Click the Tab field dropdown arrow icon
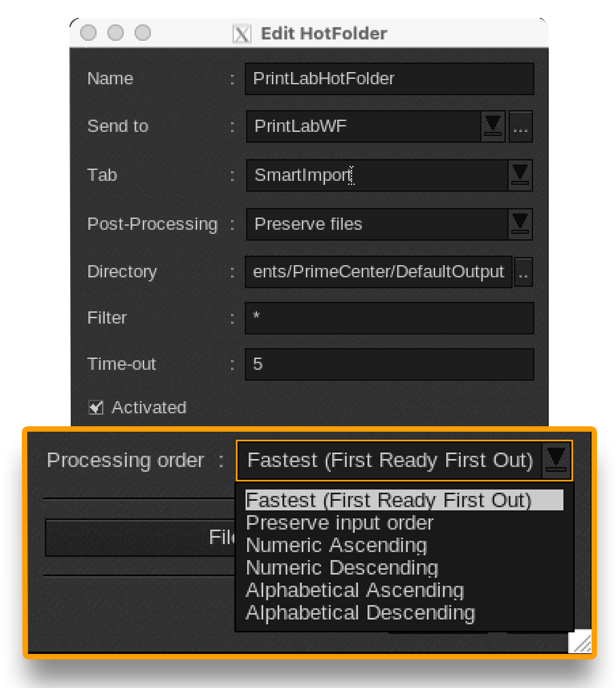 pos(520,175)
